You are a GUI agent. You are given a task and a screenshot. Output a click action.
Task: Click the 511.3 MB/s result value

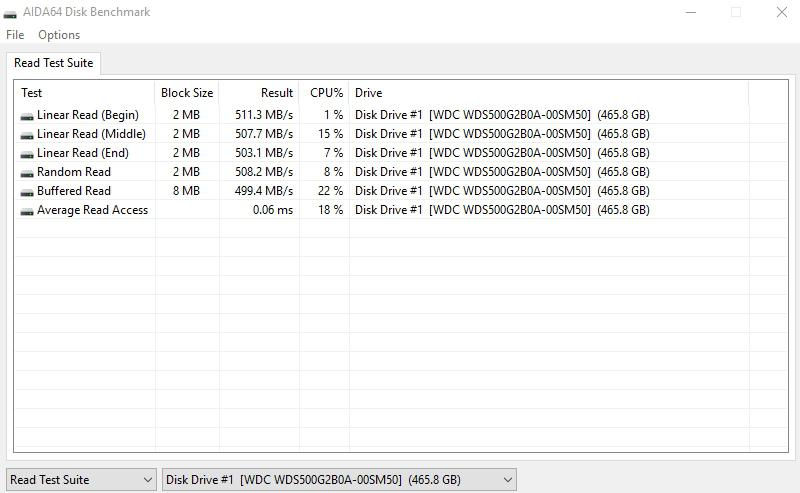pyautogui.click(x=264, y=115)
